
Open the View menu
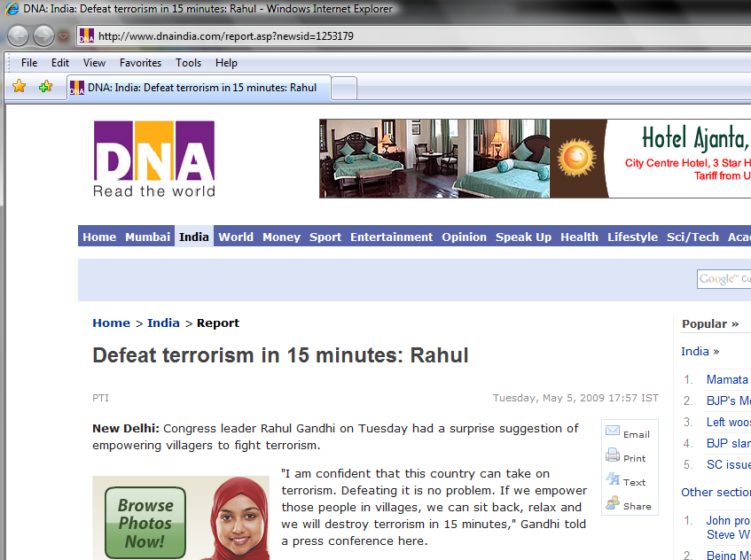pos(94,63)
